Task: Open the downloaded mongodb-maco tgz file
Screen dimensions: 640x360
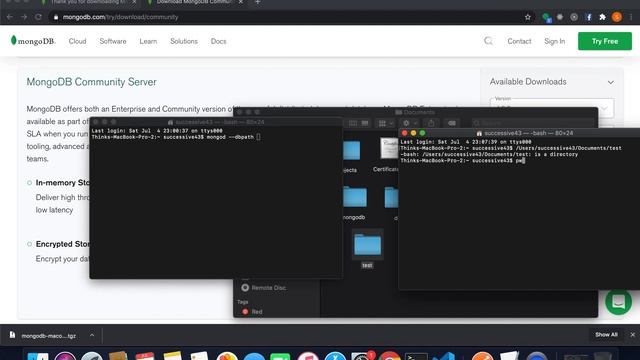Action: coord(48,336)
